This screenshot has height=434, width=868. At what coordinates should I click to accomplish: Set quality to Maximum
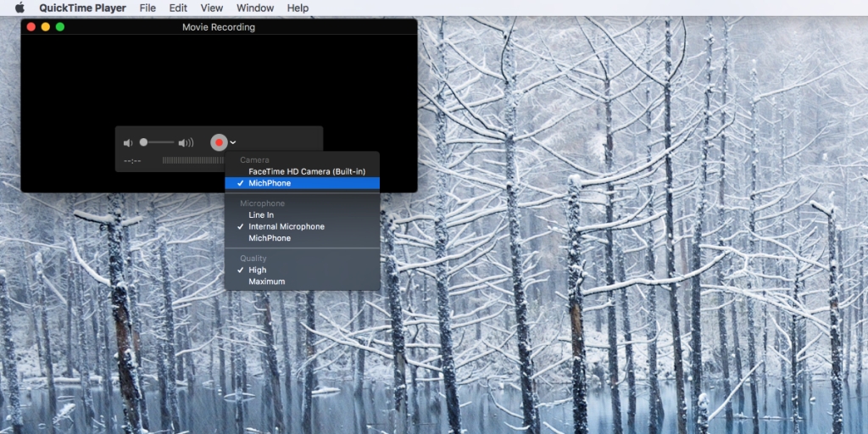303,281
